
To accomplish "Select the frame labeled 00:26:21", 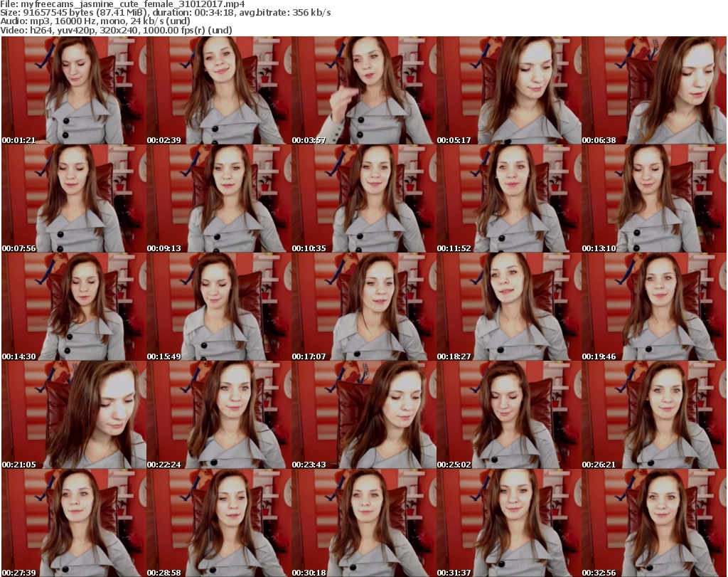I will click(x=653, y=415).
